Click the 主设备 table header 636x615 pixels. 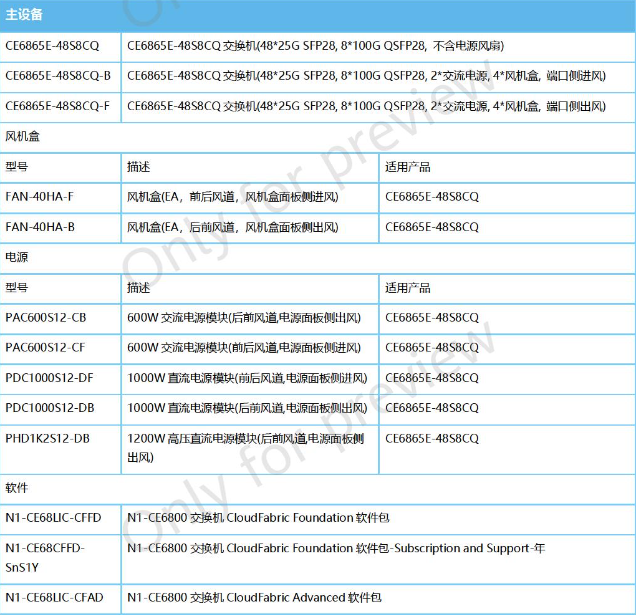[x=25, y=14]
